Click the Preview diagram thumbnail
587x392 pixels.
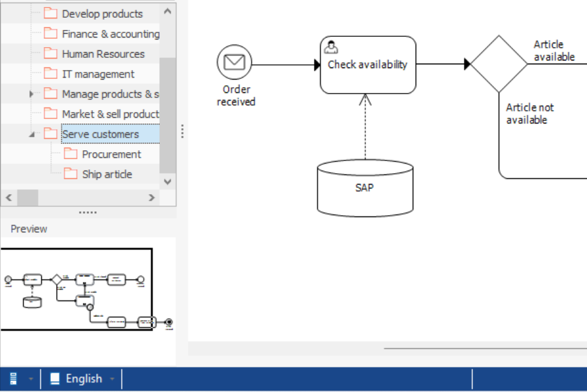tap(88, 290)
